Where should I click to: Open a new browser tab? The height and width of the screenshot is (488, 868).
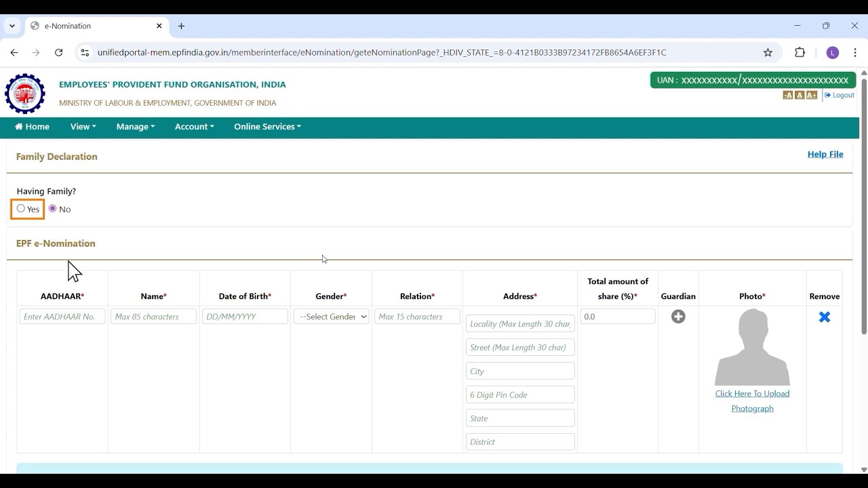pyautogui.click(x=181, y=26)
